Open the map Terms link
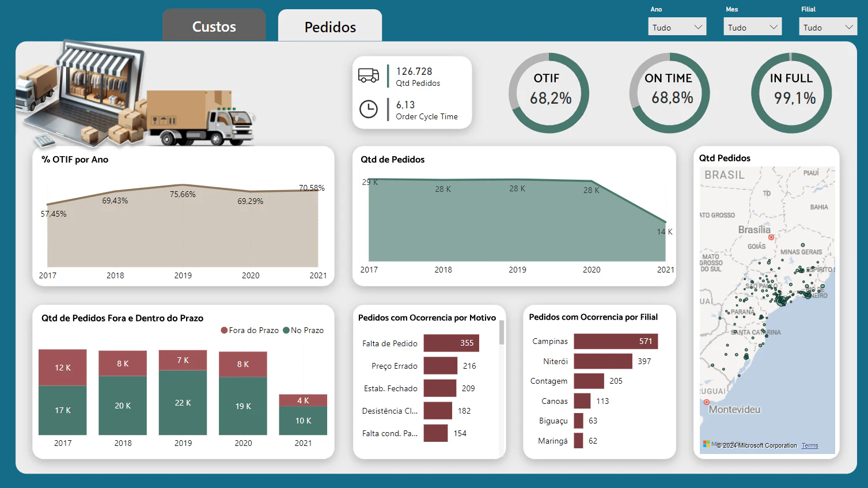The image size is (868, 488). pos(810,445)
